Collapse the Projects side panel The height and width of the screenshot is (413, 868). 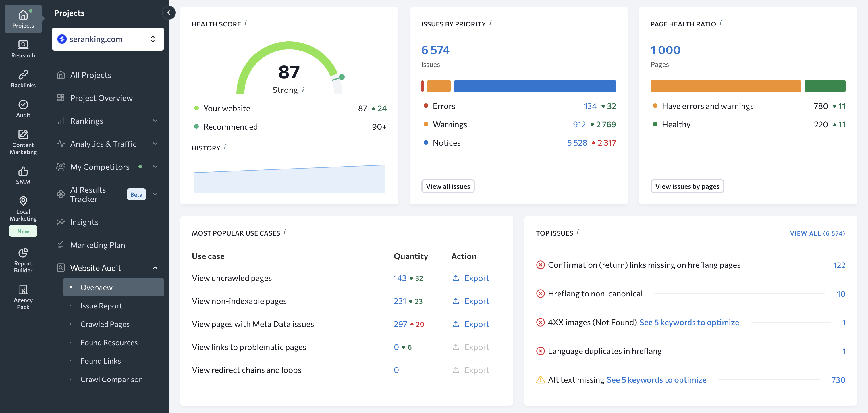(x=169, y=13)
